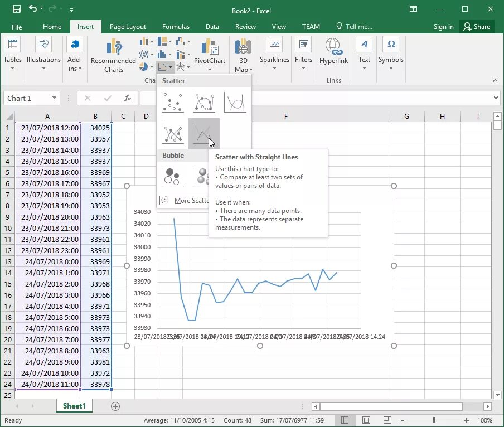Insert a Surface or Radar chart
Screen dimensions: 504x427
click(x=181, y=67)
